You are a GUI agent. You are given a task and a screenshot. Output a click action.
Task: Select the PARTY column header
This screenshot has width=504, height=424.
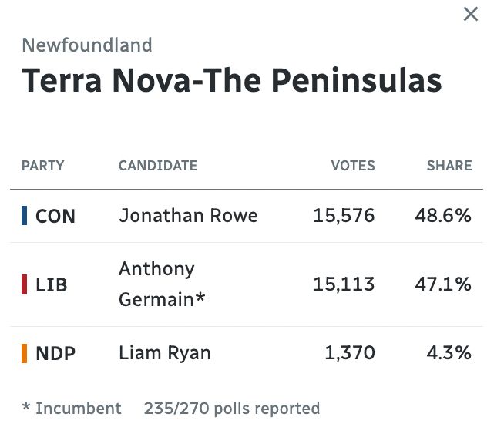(42, 166)
